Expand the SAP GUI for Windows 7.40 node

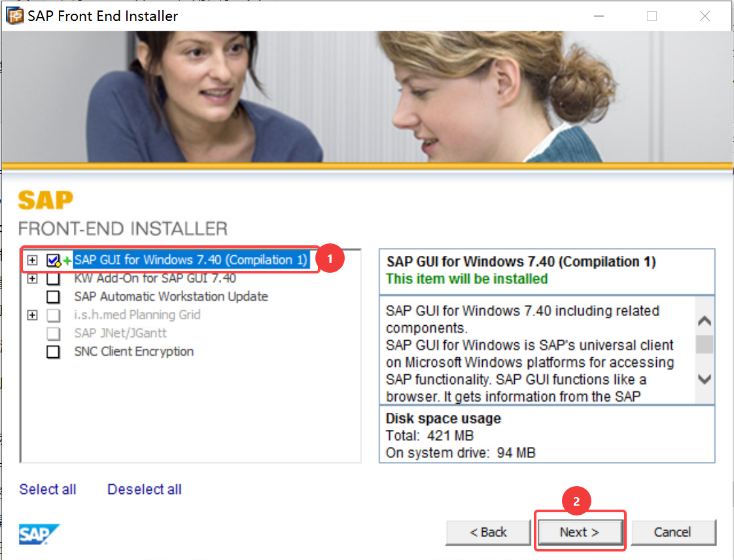pos(32,260)
